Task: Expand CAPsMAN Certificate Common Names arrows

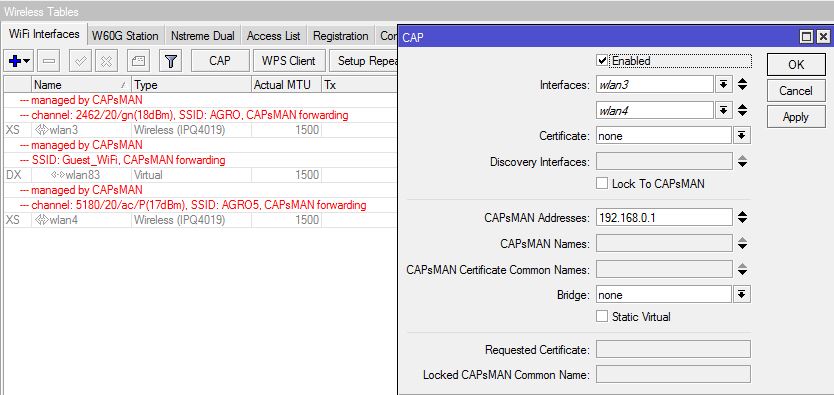Action: [x=743, y=270]
